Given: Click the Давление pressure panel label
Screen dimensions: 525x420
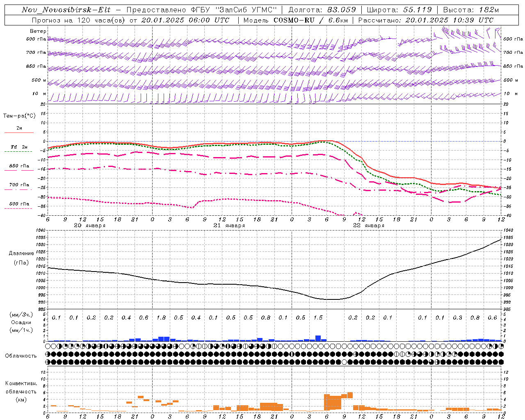Looking at the screenshot, I should (x=21, y=253).
